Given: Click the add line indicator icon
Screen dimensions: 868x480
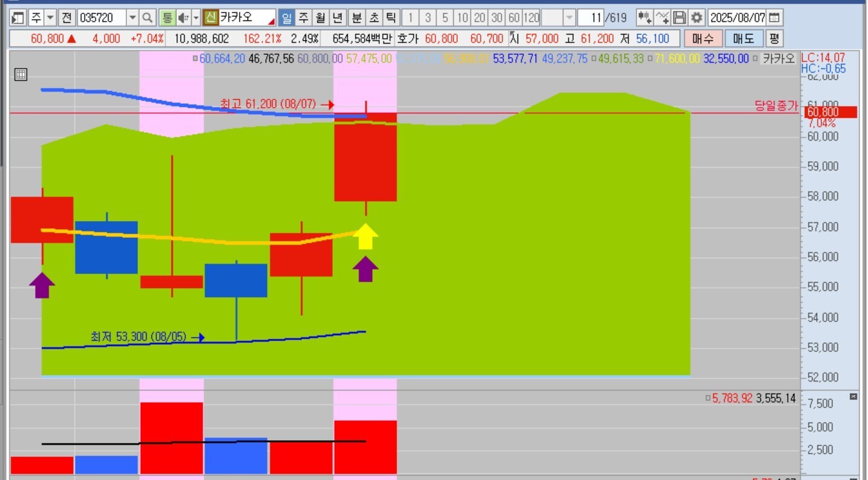Looking at the screenshot, I should point(662,18).
